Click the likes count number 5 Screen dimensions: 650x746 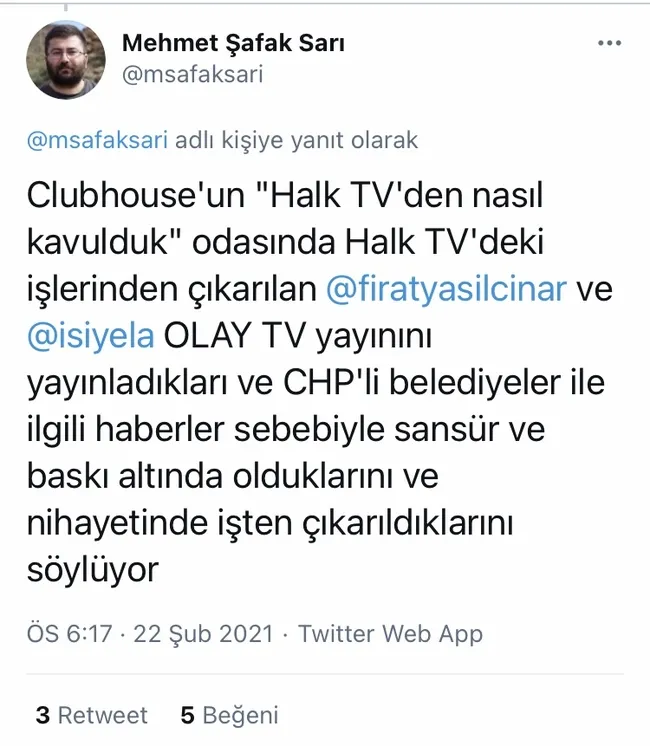(x=187, y=715)
